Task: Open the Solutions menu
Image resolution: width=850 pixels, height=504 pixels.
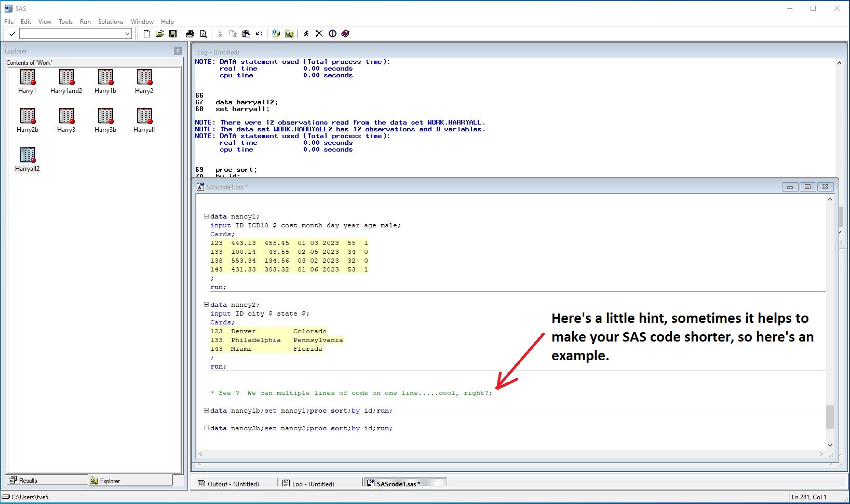Action: (x=111, y=22)
